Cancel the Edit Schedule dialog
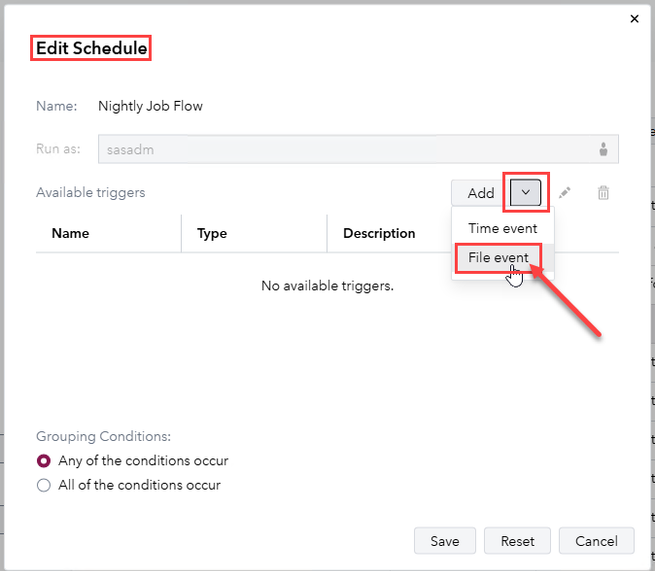Screen dimensions: 655x571 596,541
